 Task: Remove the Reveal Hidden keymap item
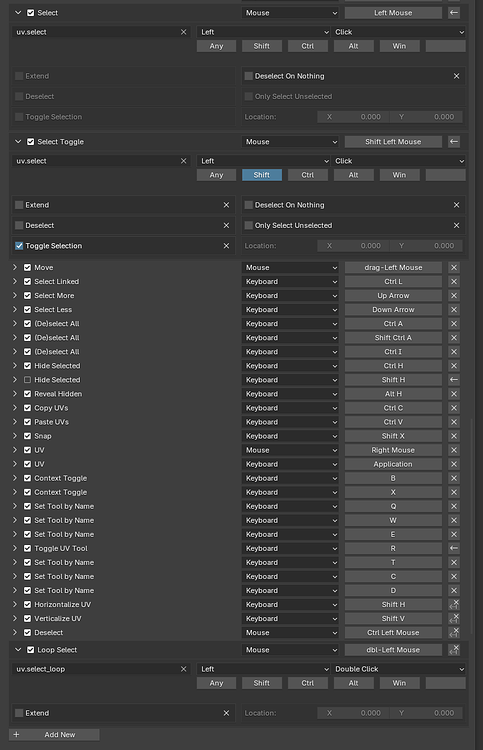(454, 394)
